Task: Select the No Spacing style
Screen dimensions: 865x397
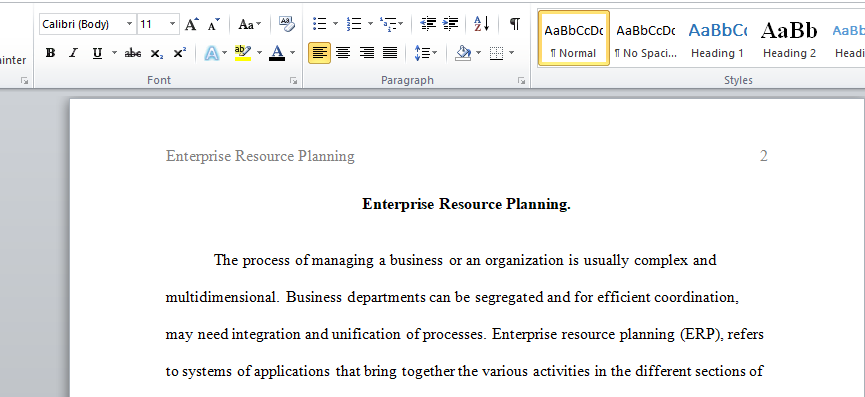Action: [645, 38]
